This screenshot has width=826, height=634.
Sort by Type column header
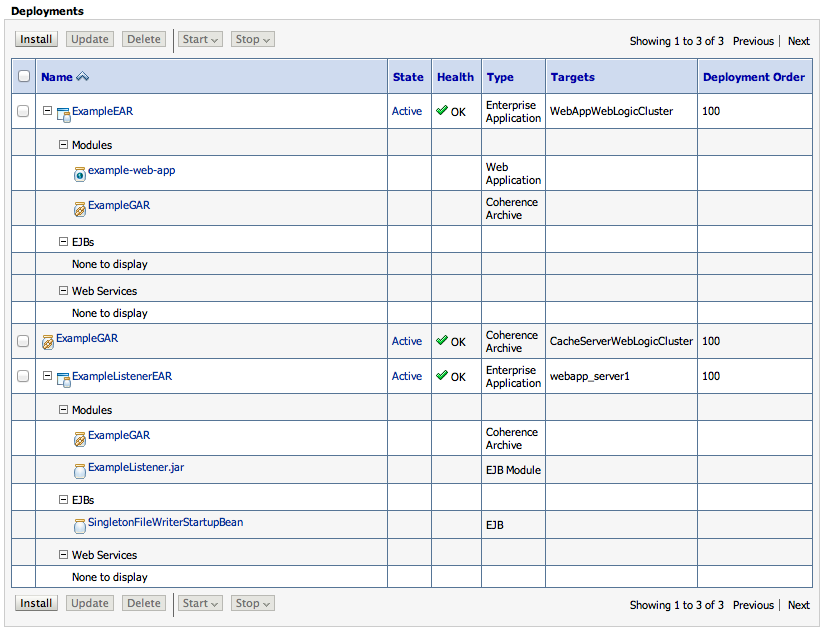point(500,77)
